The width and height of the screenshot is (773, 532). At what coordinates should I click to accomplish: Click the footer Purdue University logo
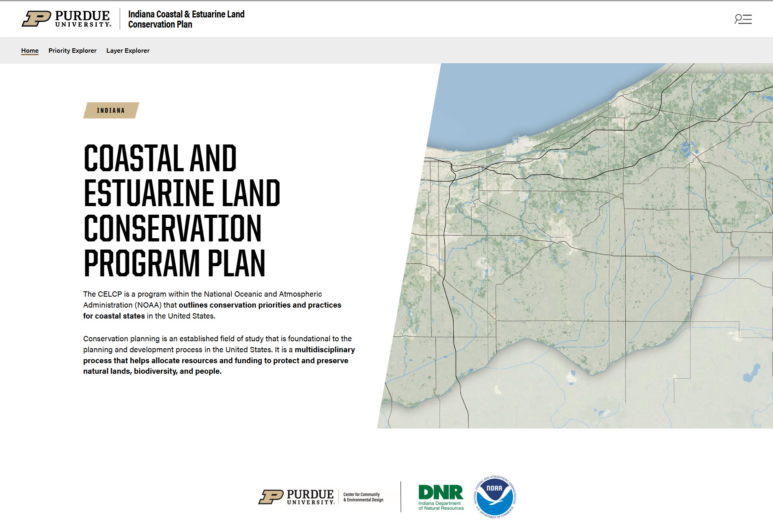click(x=296, y=497)
